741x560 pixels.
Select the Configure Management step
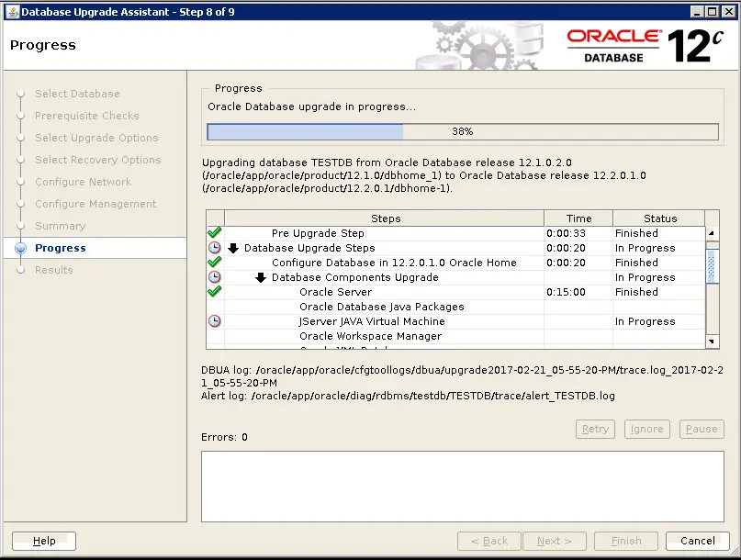click(x=95, y=204)
